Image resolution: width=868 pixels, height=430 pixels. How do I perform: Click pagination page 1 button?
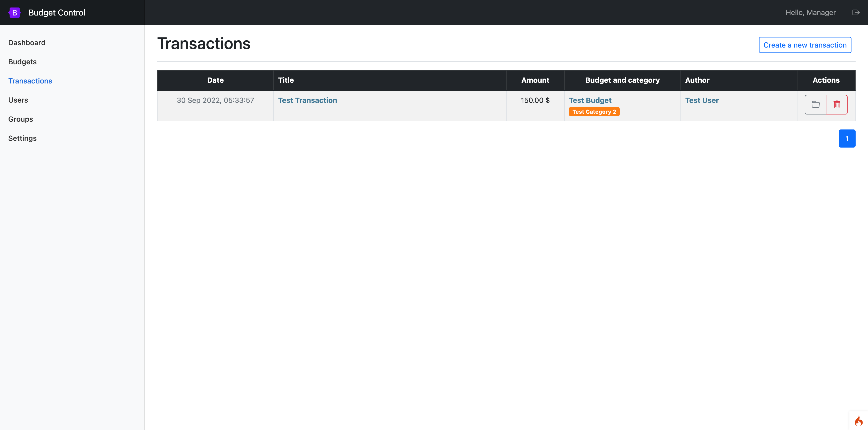[x=847, y=139]
